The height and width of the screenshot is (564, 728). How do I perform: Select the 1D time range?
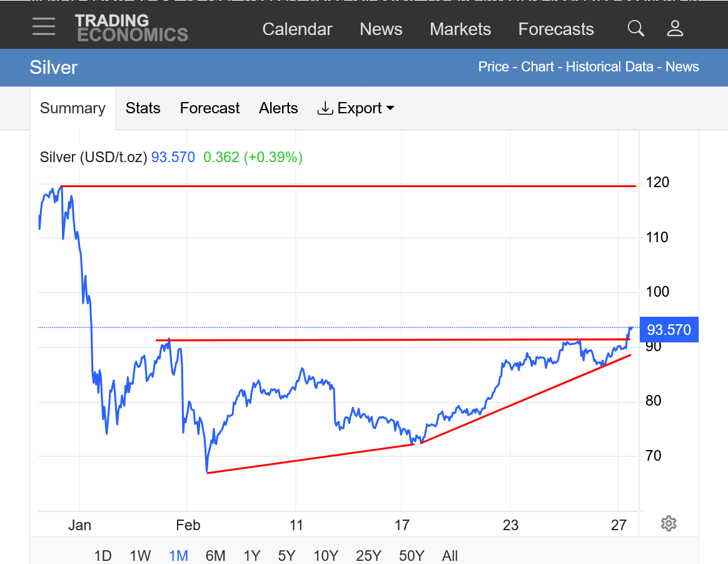pos(103,555)
